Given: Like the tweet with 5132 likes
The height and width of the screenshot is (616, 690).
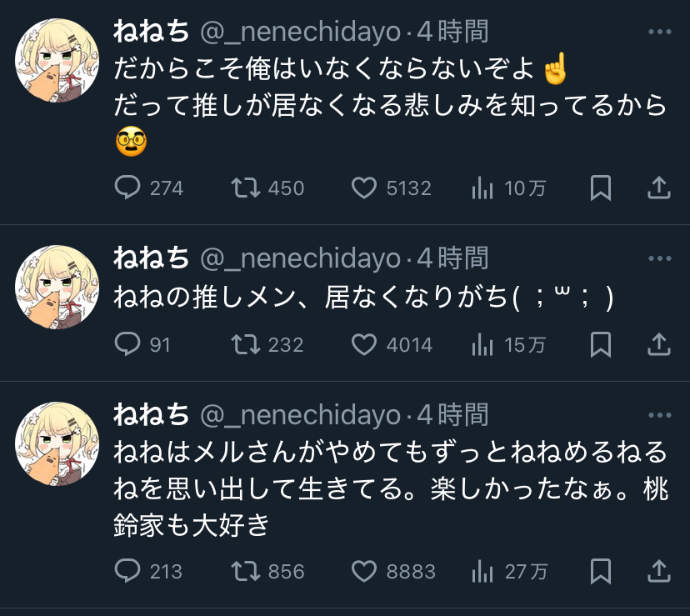Looking at the screenshot, I should (x=364, y=188).
